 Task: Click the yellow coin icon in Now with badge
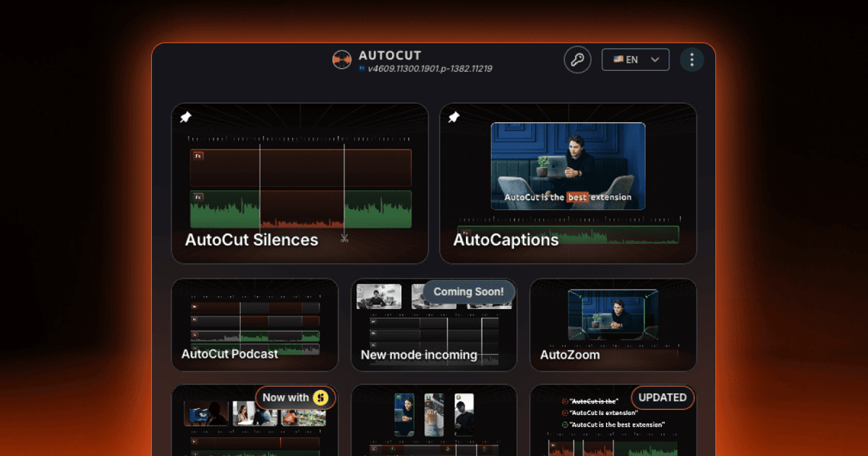click(x=320, y=397)
